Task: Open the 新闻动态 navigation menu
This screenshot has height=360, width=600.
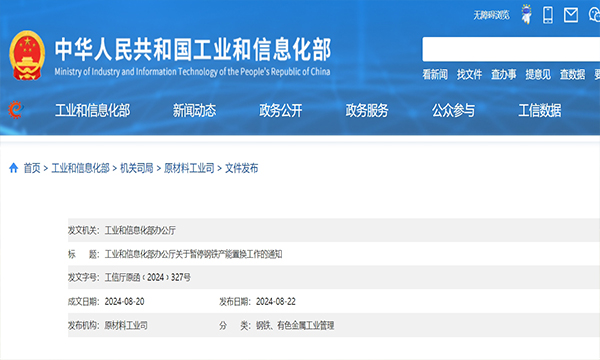Action: tap(194, 111)
